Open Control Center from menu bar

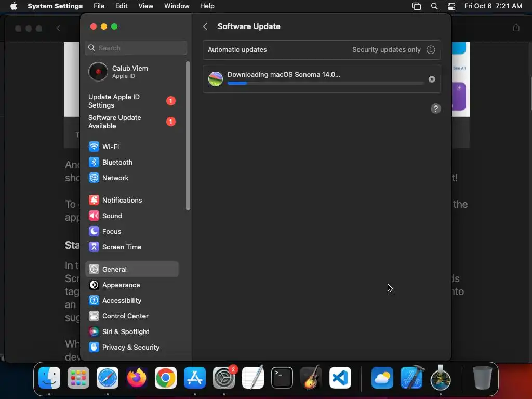point(451,6)
